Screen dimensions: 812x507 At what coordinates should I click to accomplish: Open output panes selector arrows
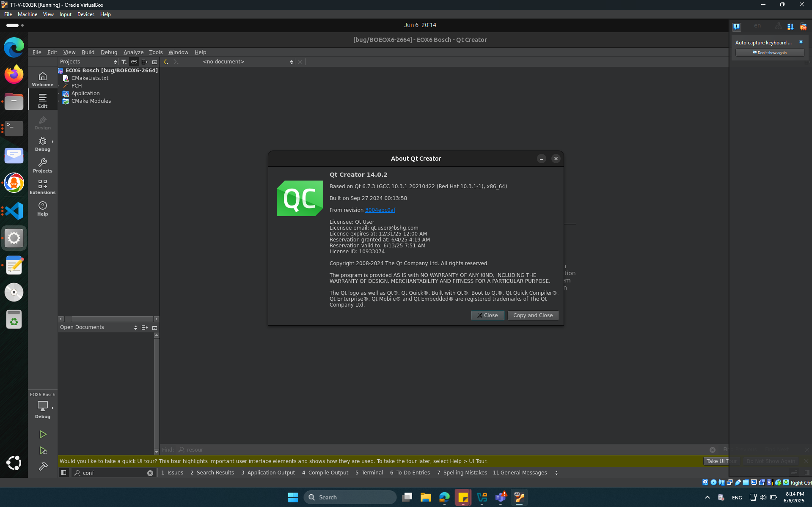(556, 473)
